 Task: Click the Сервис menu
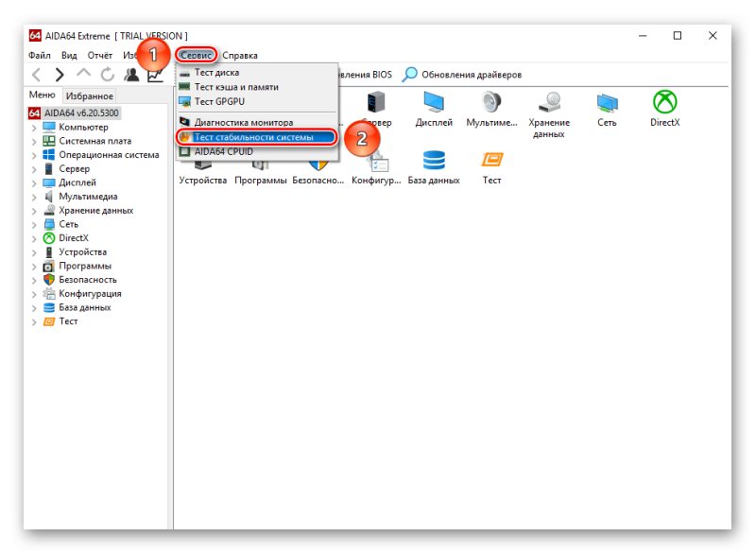pos(197,56)
